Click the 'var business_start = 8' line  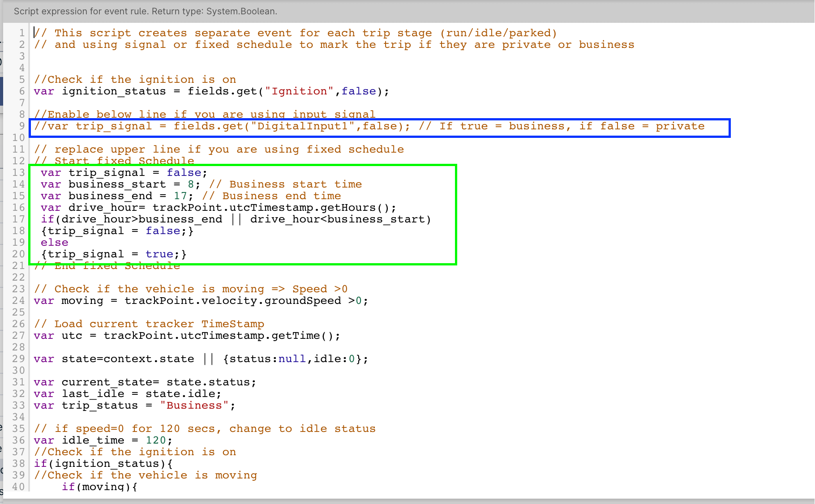201,184
